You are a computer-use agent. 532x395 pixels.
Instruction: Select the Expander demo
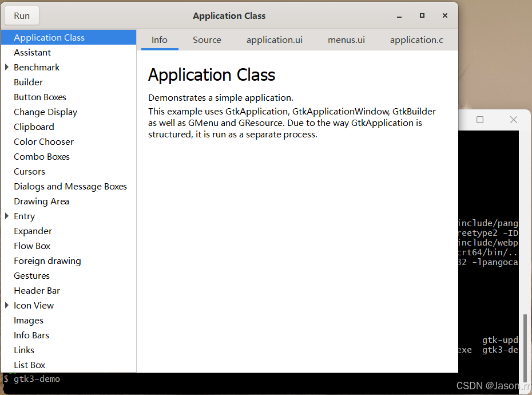[69, 231]
